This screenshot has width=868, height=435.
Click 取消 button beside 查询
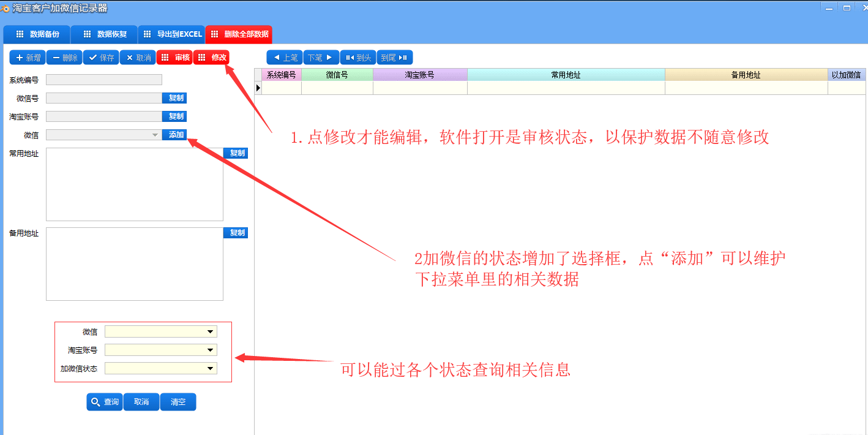141,402
